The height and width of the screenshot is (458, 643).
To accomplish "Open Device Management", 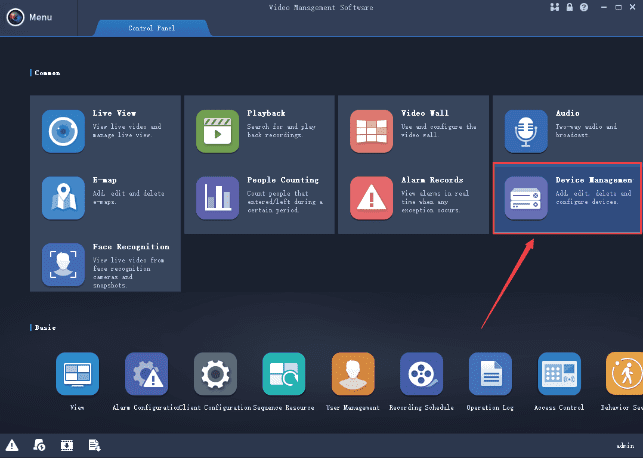I will pyautogui.click(x=525, y=198).
